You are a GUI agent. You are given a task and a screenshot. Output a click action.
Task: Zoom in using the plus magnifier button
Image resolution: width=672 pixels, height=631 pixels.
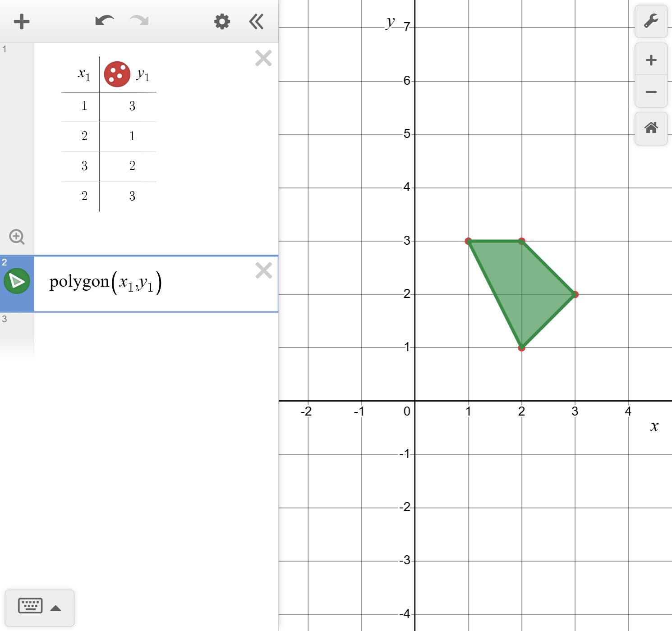(x=651, y=59)
